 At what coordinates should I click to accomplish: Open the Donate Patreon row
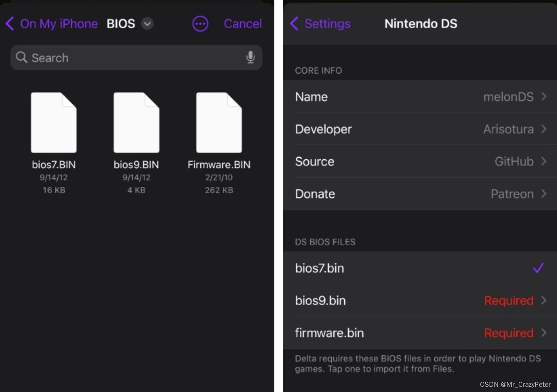pyautogui.click(x=420, y=194)
